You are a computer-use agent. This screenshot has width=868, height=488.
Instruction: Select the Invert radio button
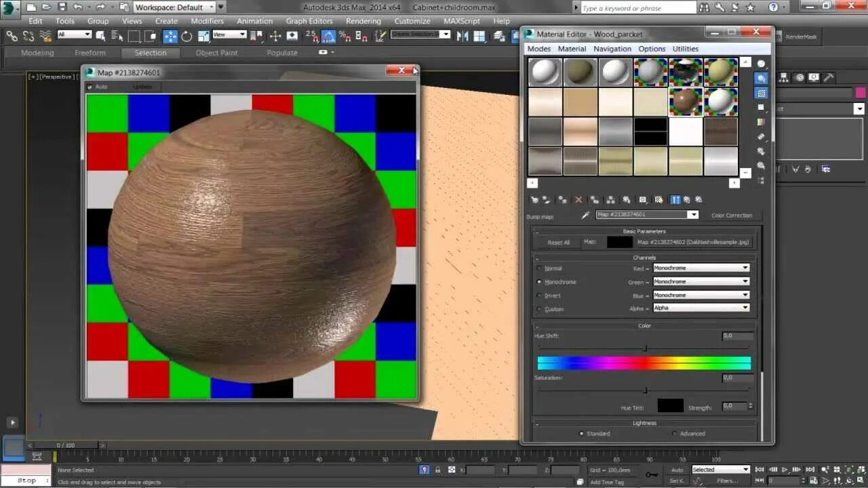pyautogui.click(x=540, y=296)
